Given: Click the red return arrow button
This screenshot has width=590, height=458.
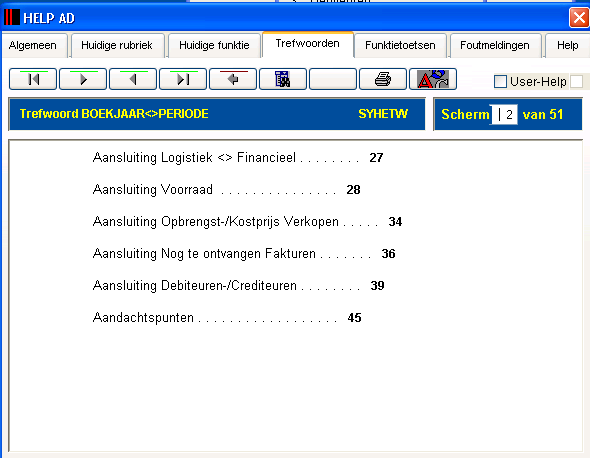Looking at the screenshot, I should (x=233, y=79).
